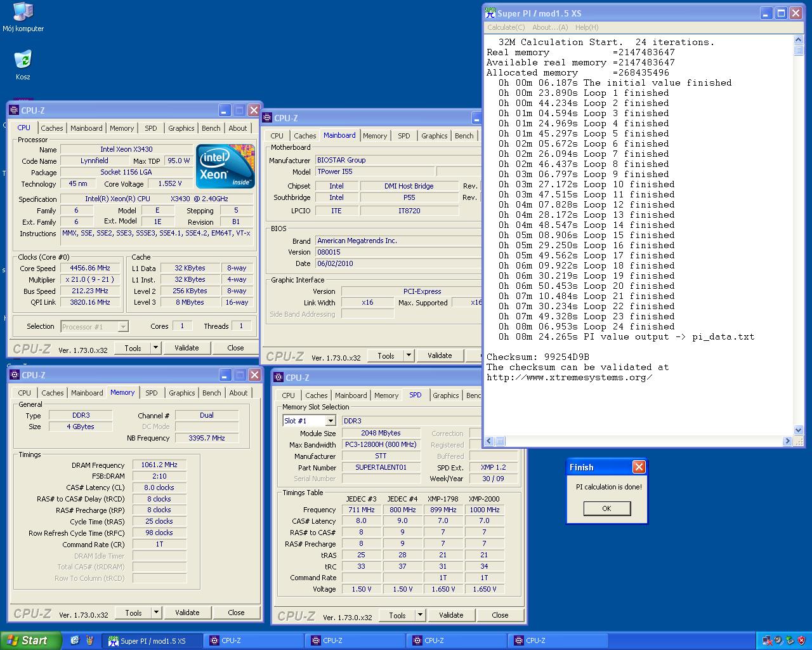Click the xtremesystems.org URL in Super PI
812x650 pixels.
(570, 377)
